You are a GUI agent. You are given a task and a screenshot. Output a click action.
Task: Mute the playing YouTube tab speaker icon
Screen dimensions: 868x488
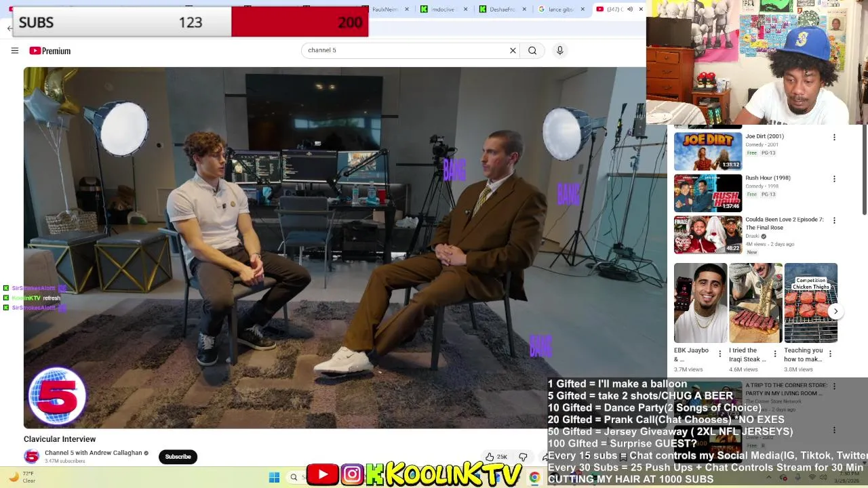(630, 9)
